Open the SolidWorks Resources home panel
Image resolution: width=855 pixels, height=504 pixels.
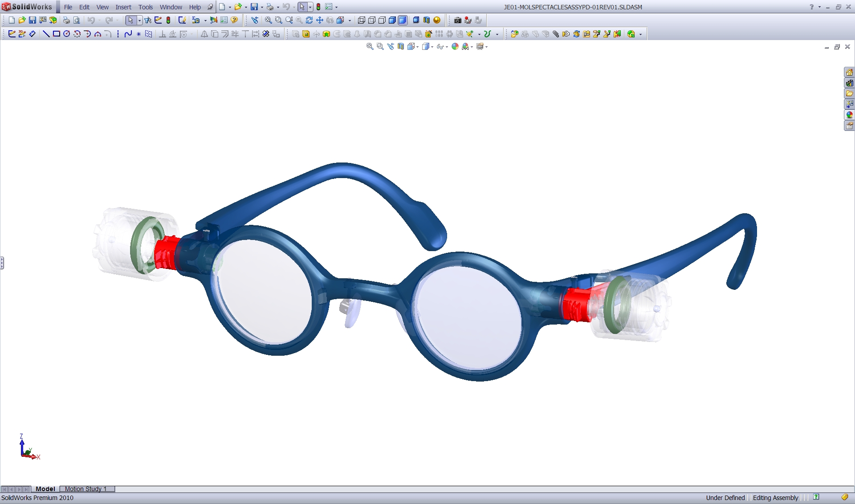(x=850, y=72)
